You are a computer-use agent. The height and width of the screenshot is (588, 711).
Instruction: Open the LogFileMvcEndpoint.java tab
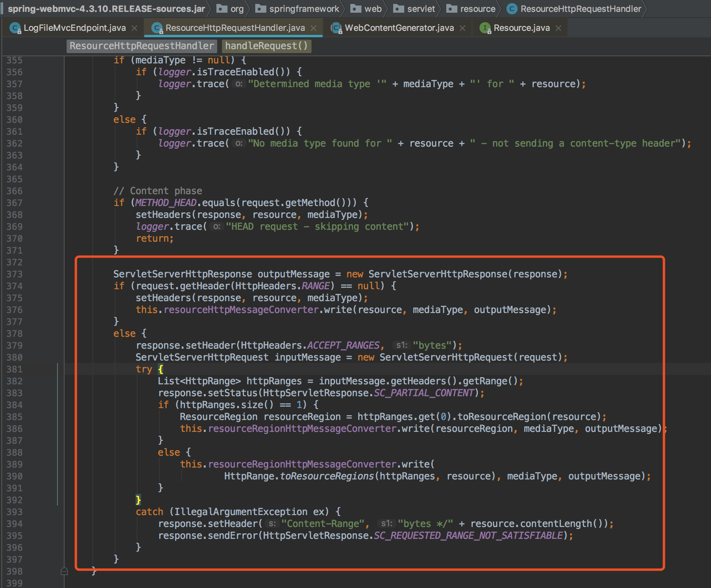point(75,28)
